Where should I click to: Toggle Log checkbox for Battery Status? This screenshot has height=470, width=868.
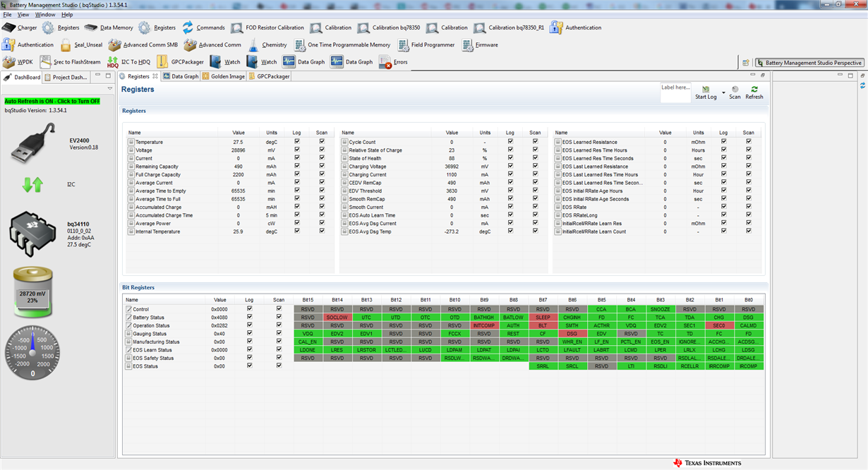(249, 318)
